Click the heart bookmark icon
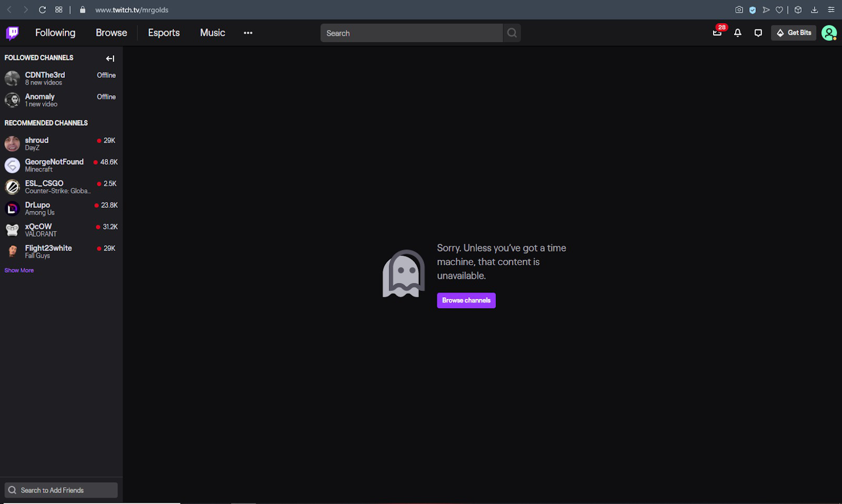This screenshot has height=504, width=842. coord(779,9)
